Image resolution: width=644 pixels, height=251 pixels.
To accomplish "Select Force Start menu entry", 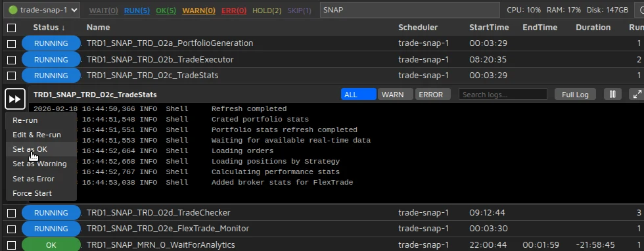I will 41,193.
